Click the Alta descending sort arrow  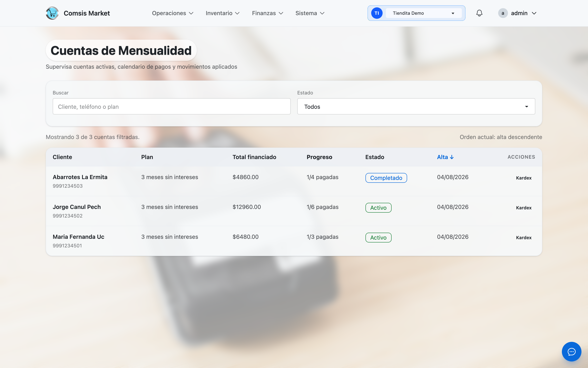click(452, 157)
